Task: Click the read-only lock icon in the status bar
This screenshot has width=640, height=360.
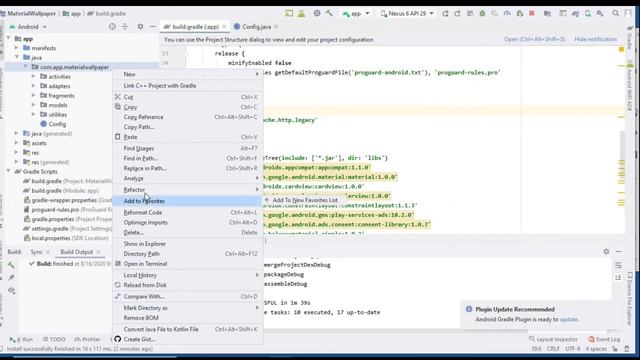Action: click(x=615, y=349)
